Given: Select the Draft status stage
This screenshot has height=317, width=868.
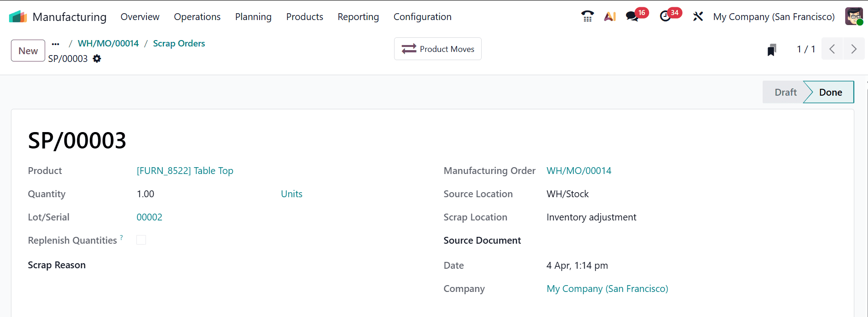Looking at the screenshot, I should click(x=785, y=92).
